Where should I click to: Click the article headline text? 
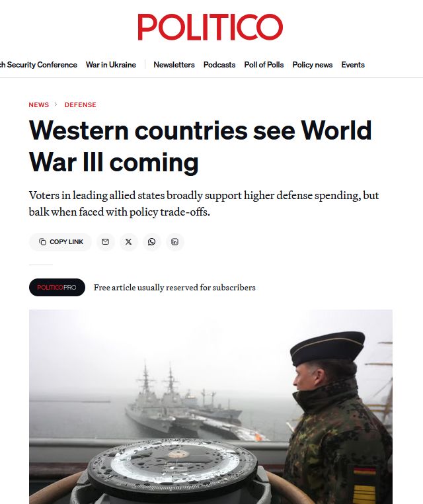(x=200, y=147)
